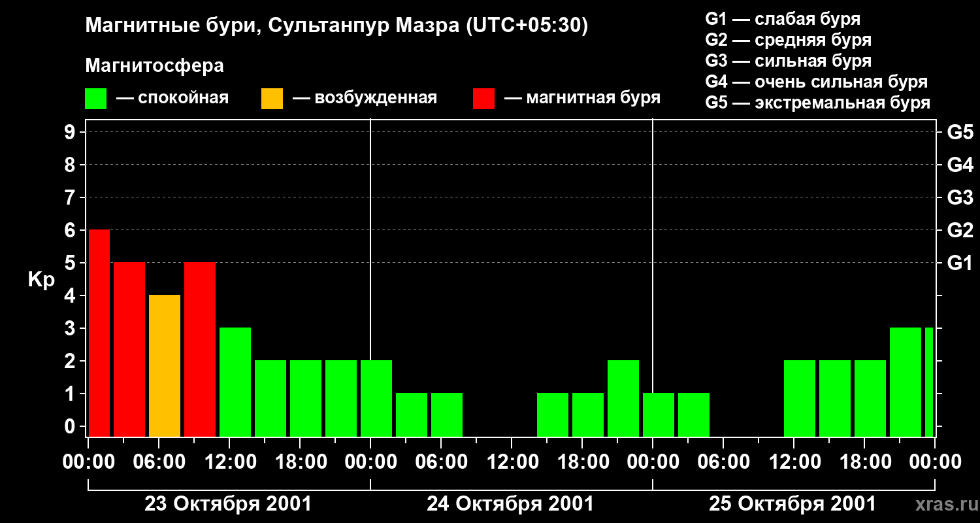Click the G4 marker on right axis
980x523 pixels.
click(x=960, y=165)
